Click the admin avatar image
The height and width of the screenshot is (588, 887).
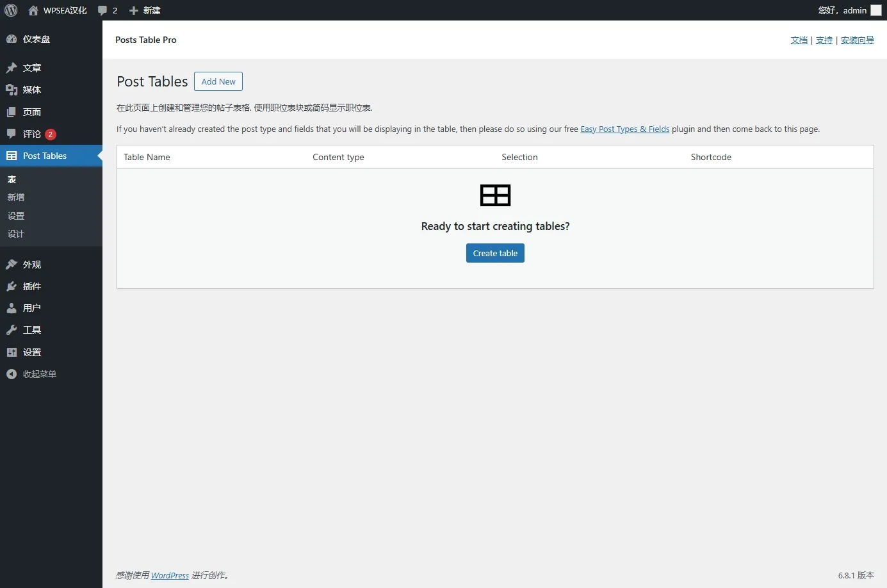point(876,10)
